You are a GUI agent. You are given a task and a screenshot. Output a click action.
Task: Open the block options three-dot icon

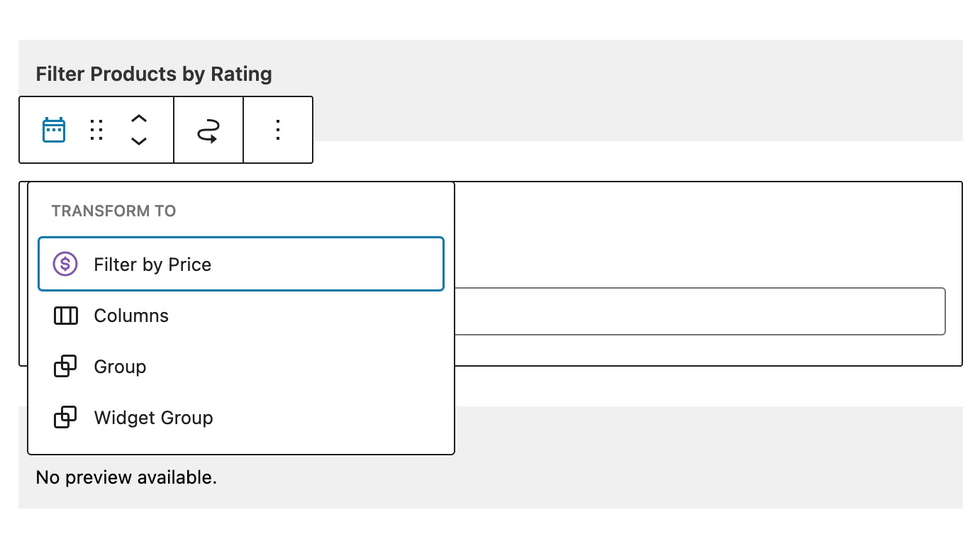(277, 129)
